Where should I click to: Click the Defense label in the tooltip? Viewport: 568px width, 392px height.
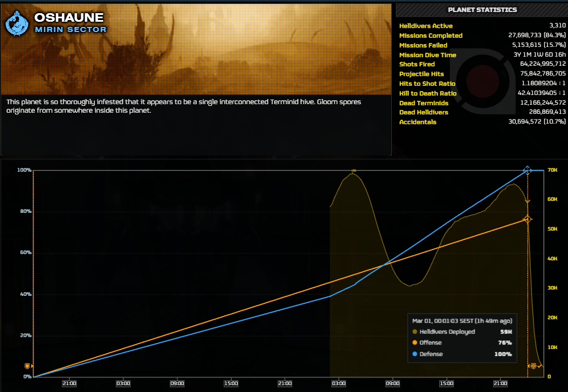(431, 354)
